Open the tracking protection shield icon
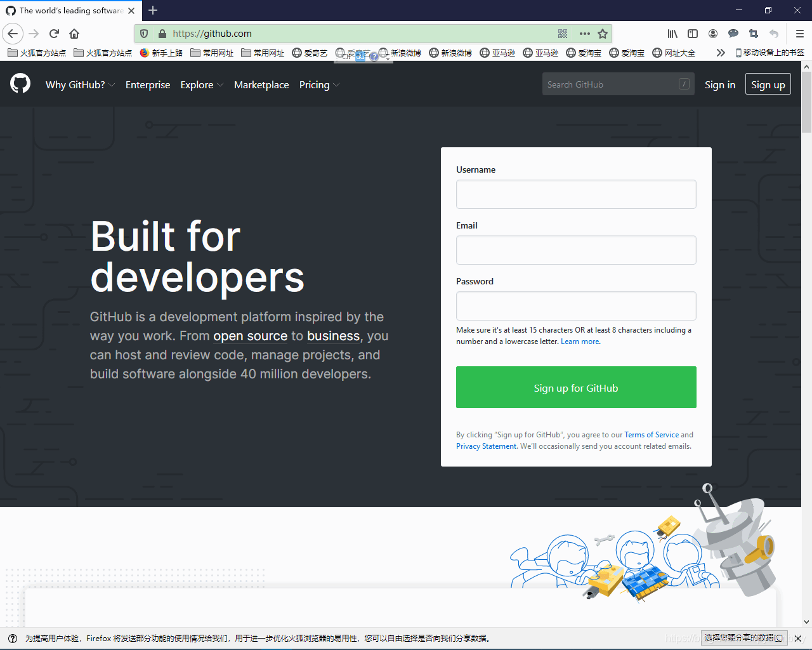812x650 pixels. pos(144,34)
